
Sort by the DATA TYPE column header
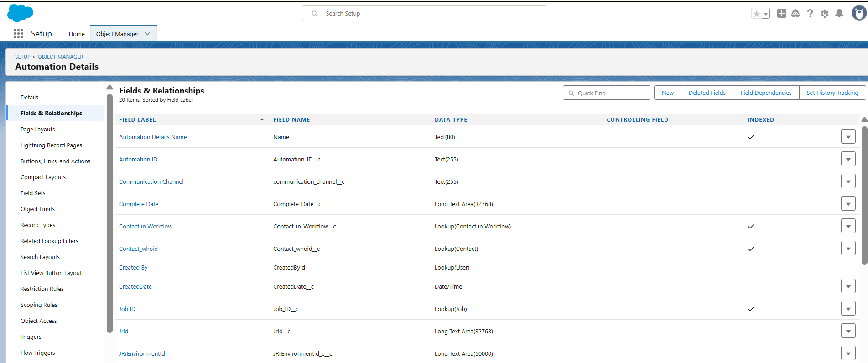point(451,119)
